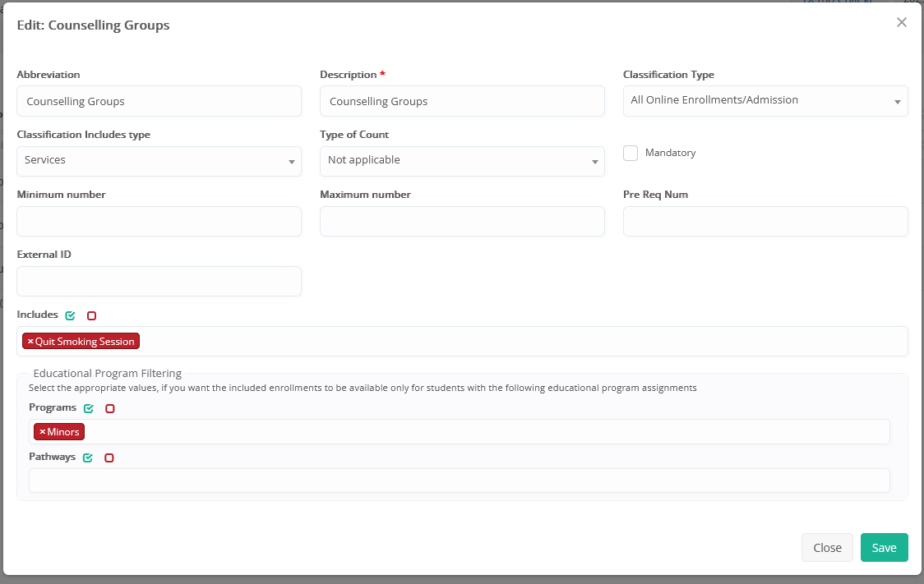Click select-all icon beside Programs label
Screen dimensions: 924x584
point(89,408)
